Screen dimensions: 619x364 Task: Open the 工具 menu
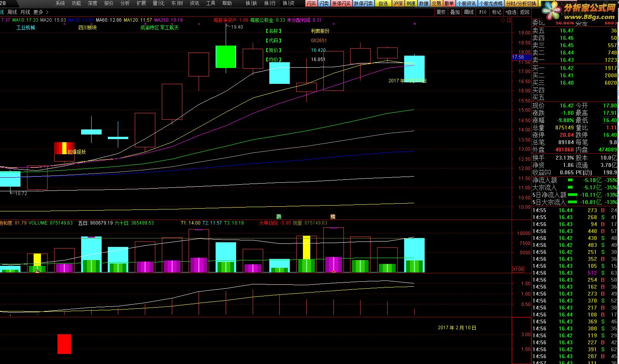[x=211, y=3]
